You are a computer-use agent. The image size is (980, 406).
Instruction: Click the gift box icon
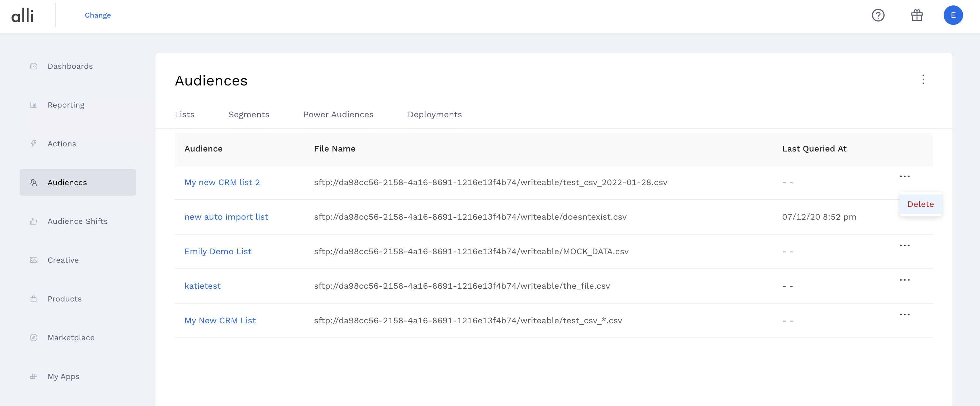point(917,15)
